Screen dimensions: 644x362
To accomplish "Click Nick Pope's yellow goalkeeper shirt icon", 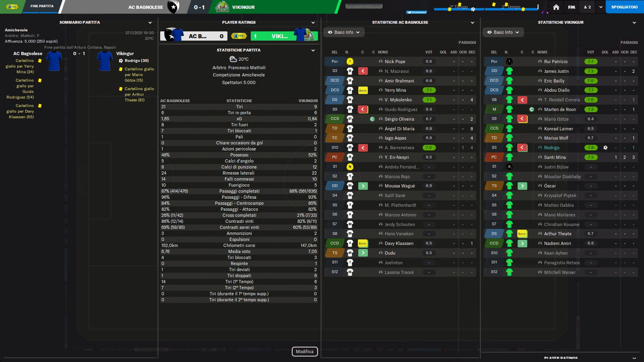I will 350,62.
